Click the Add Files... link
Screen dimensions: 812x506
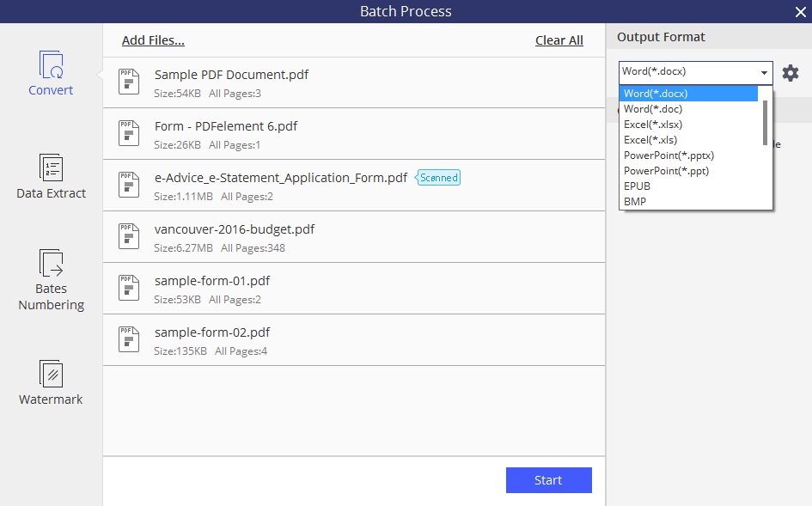pos(153,40)
